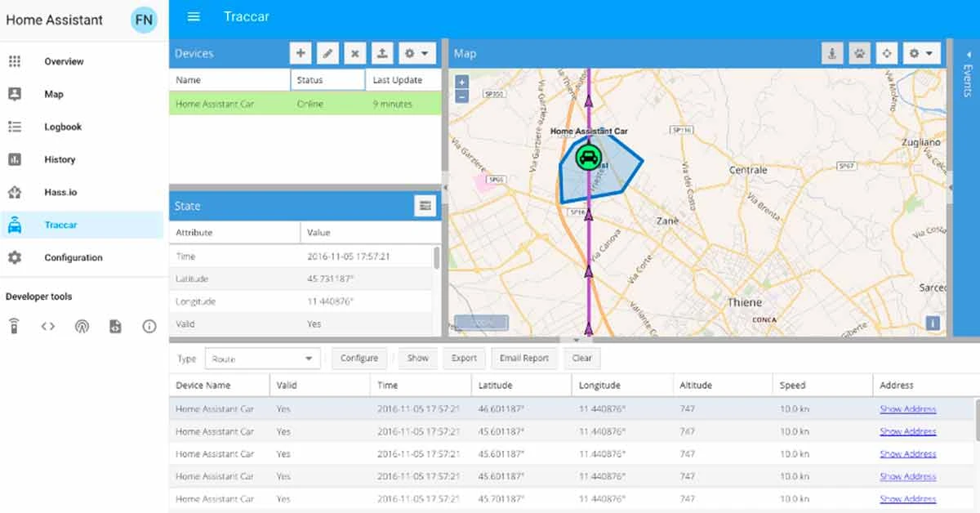980x513 pixels.
Task: Select the paw icon in the Map panel
Action: pos(859,52)
